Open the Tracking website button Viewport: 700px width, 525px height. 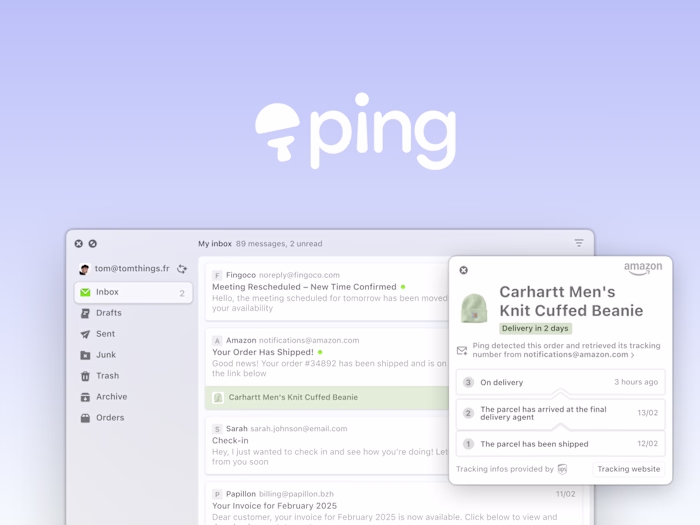(x=629, y=469)
